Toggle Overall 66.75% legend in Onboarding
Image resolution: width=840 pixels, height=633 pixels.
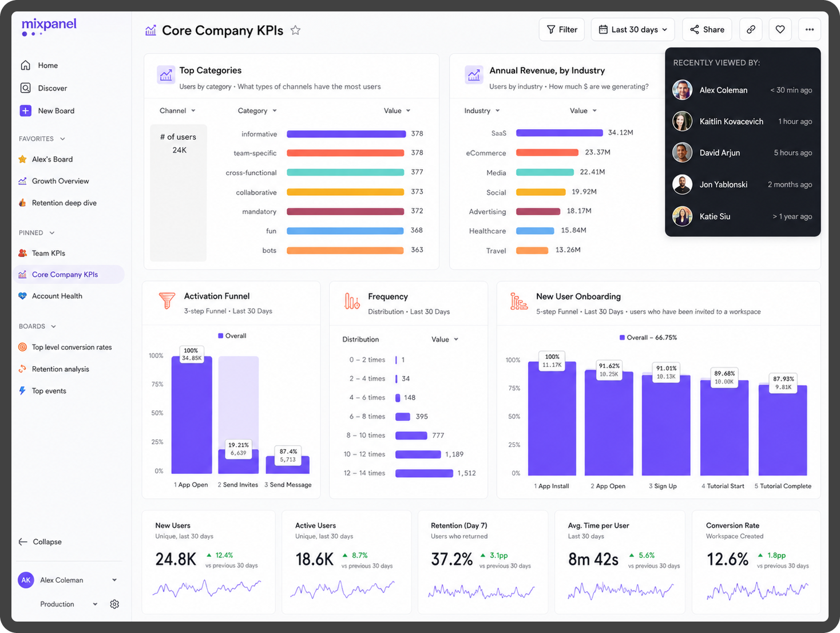(x=648, y=338)
